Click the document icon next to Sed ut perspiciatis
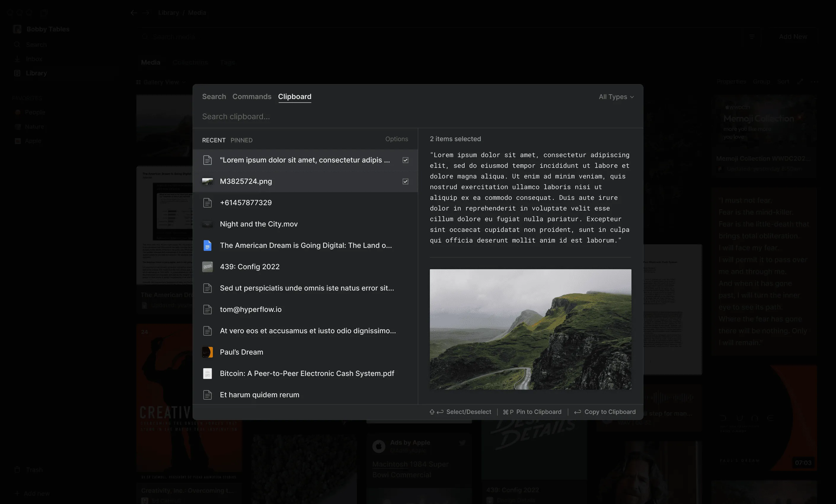The width and height of the screenshot is (836, 504). tap(207, 288)
